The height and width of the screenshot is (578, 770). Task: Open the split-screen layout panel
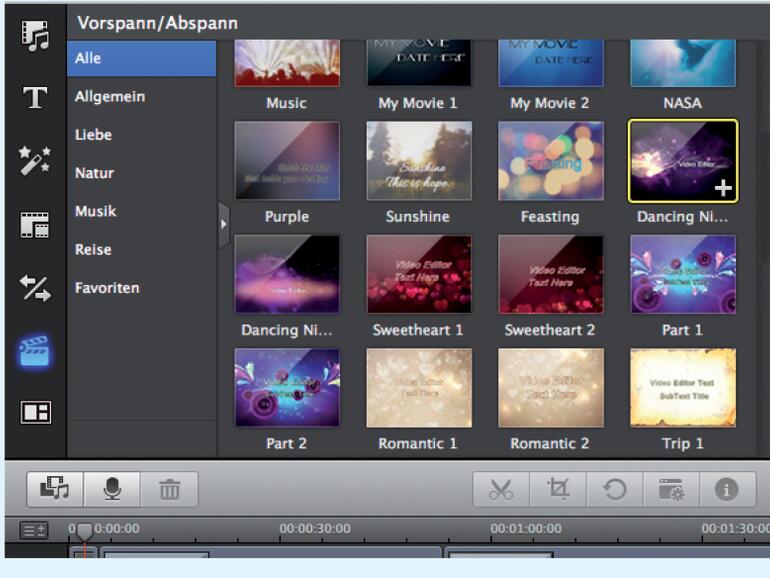click(x=36, y=412)
